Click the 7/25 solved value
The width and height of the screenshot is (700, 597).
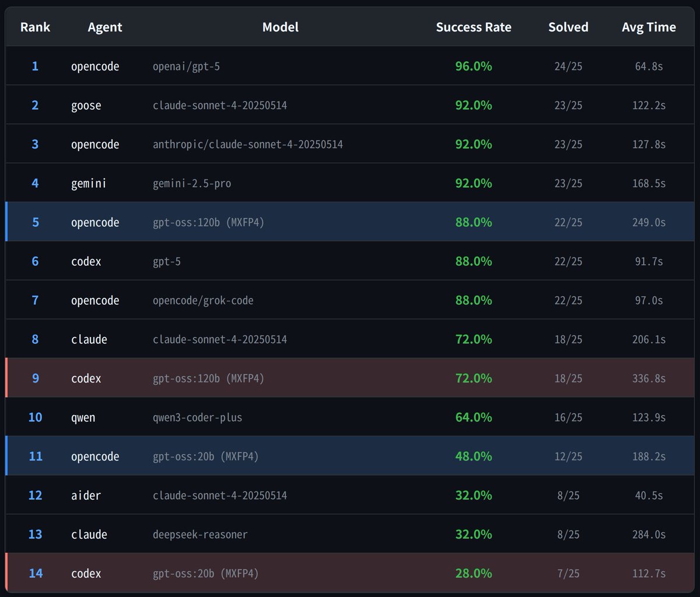pyautogui.click(x=568, y=574)
